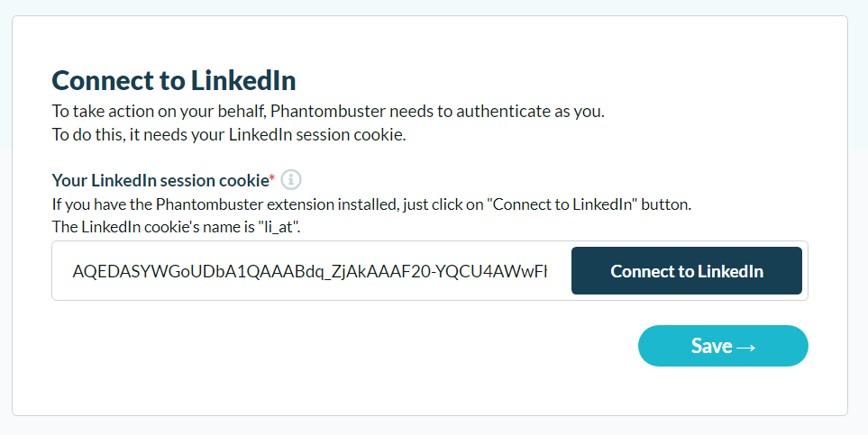Click the line "it needs your LinkedIn session cookie"
The height and width of the screenshot is (435, 868).
(x=268, y=135)
